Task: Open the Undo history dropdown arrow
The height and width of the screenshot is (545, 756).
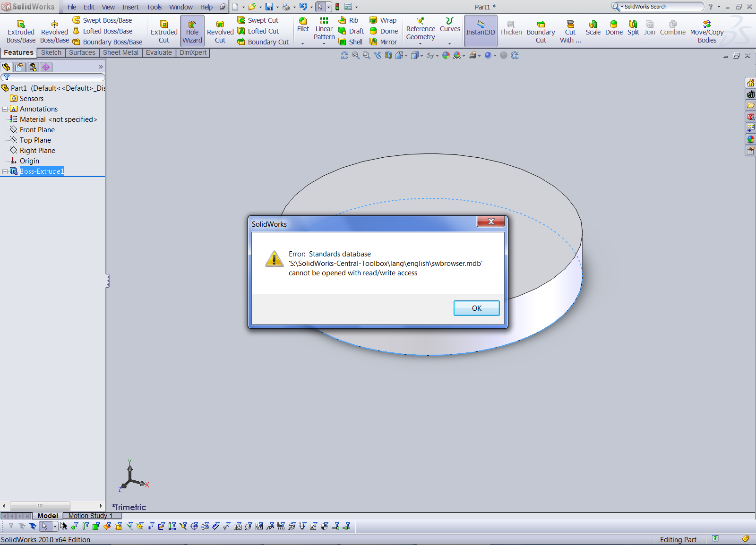Action: point(311,7)
